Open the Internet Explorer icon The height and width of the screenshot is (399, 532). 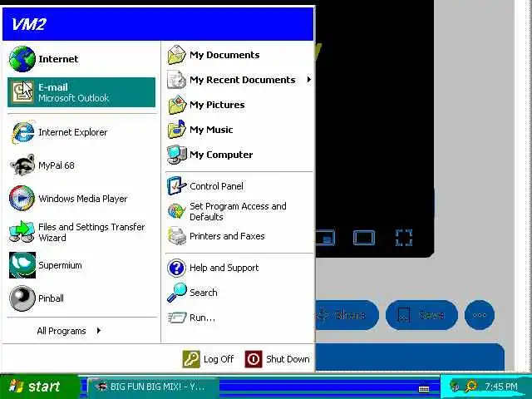click(22, 132)
